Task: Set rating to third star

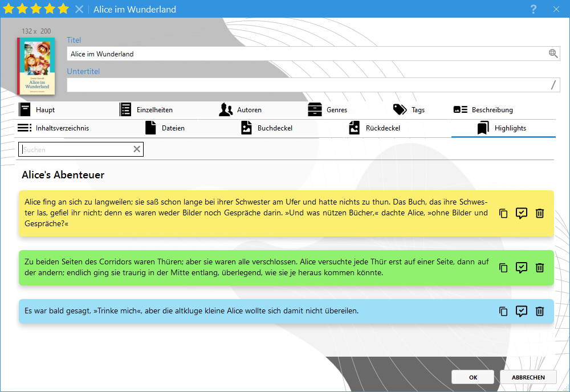Action: pos(36,9)
